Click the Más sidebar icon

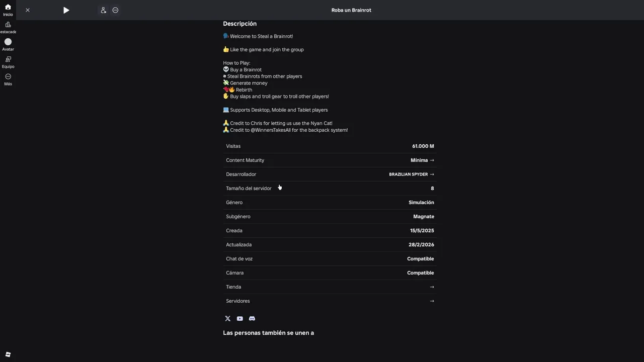[8, 79]
